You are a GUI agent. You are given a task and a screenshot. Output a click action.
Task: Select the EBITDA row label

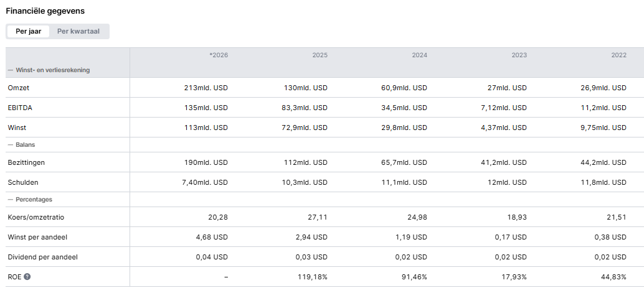[19, 108]
